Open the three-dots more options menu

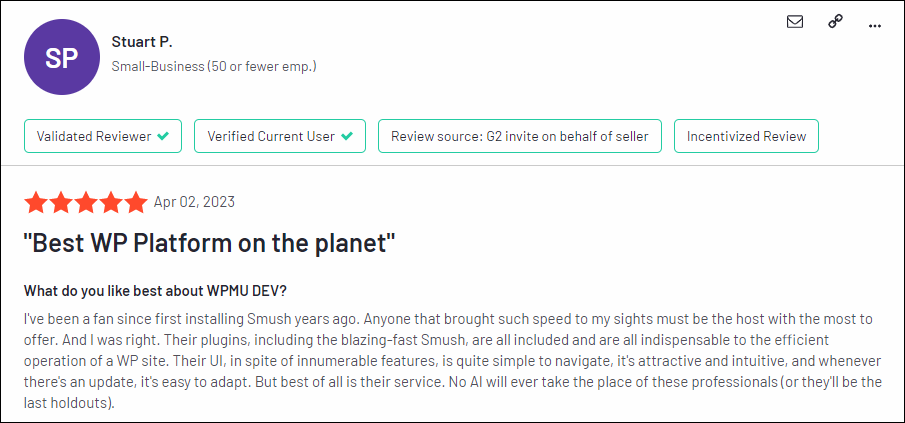(x=875, y=25)
